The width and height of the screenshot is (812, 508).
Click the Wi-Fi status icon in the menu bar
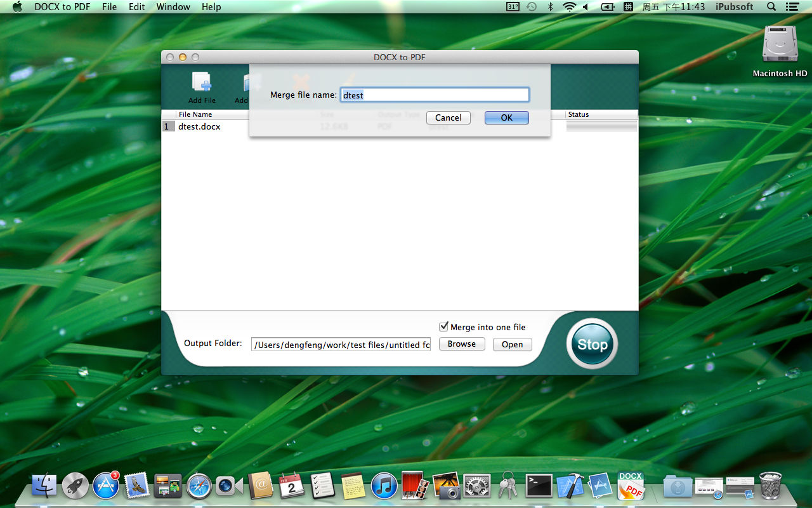click(x=569, y=7)
